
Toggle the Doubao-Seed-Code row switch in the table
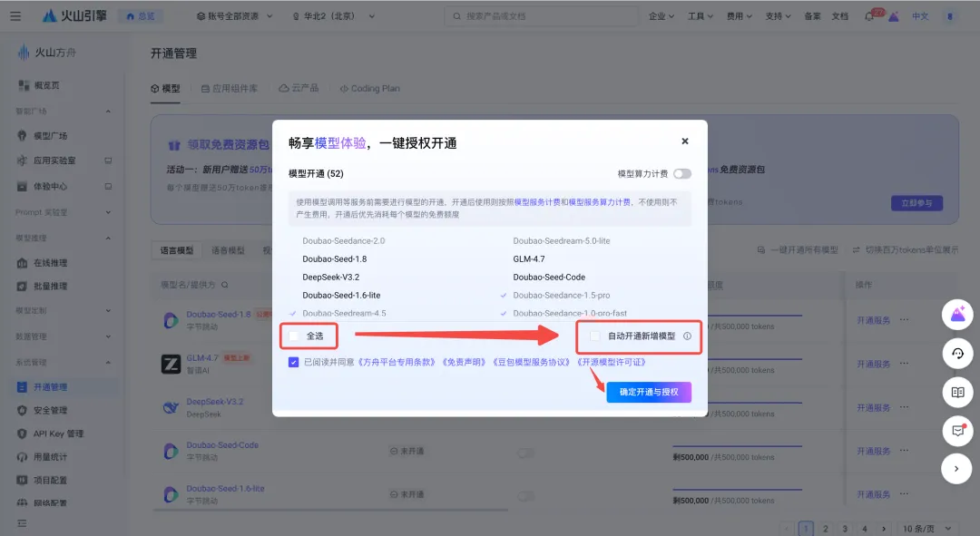(525, 453)
